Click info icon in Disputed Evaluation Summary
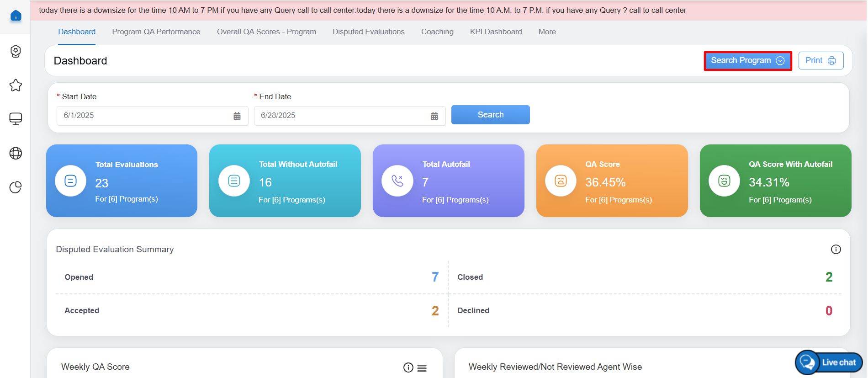The height and width of the screenshot is (378, 868). point(836,249)
